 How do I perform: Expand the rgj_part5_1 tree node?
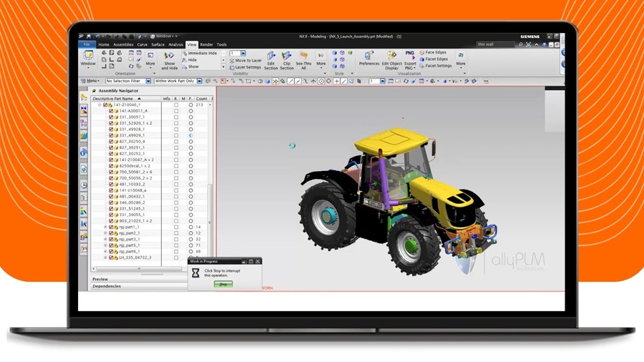[x=105, y=245]
